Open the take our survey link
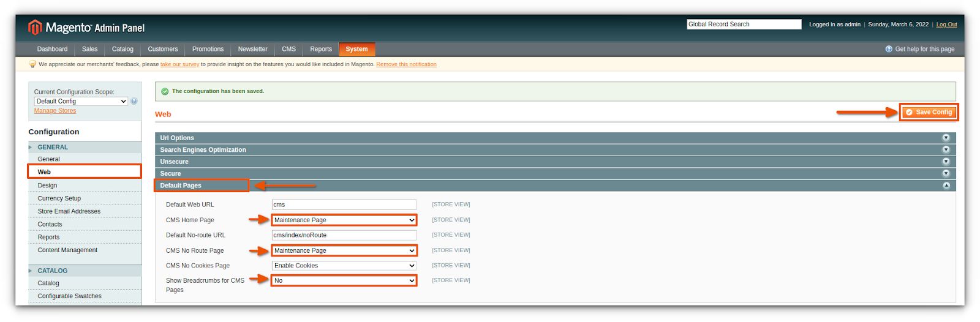The width and height of the screenshot is (980, 322). coord(179,64)
